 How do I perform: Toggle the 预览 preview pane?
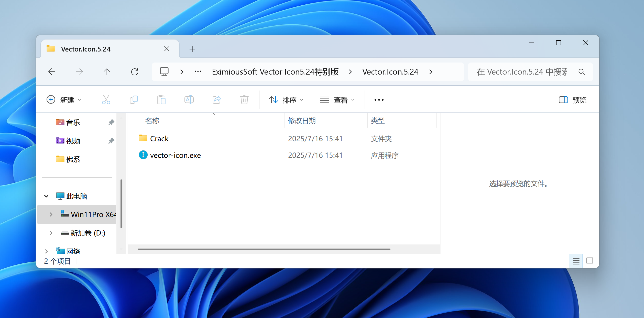572,100
